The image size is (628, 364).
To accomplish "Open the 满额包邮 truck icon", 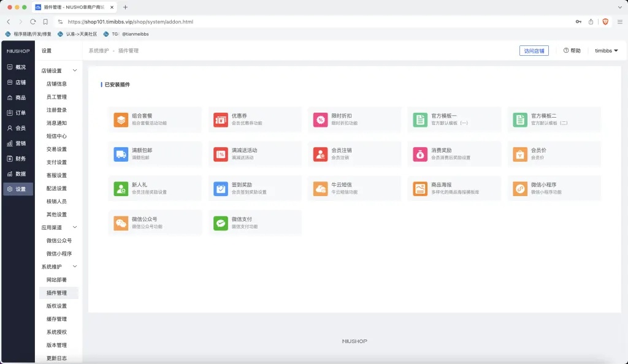I will (121, 154).
